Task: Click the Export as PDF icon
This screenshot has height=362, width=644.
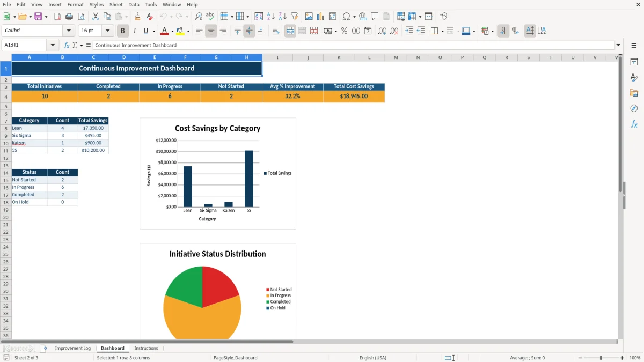Action: [x=57, y=17]
